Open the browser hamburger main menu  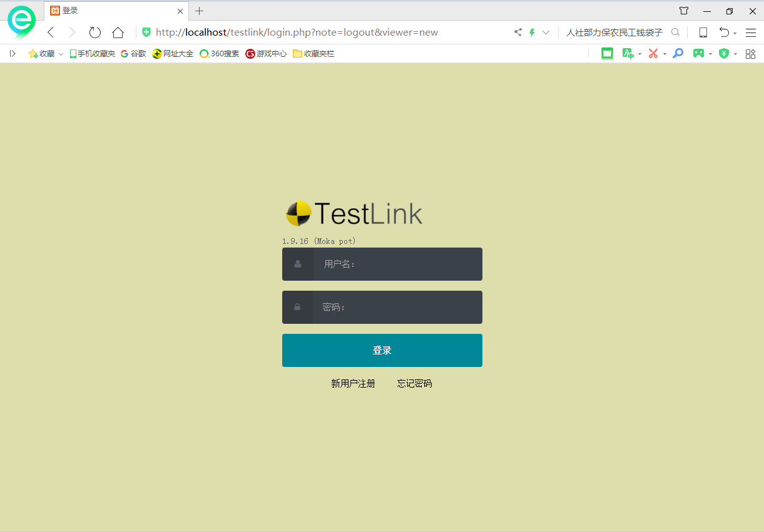coord(751,33)
